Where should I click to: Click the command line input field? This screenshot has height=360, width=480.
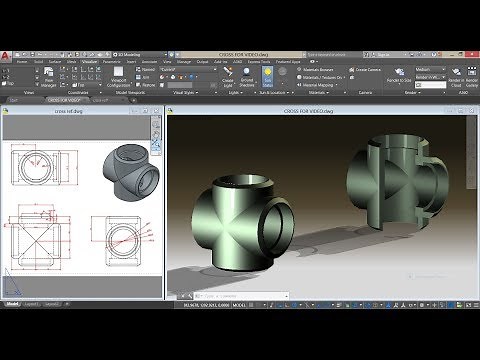point(242,296)
